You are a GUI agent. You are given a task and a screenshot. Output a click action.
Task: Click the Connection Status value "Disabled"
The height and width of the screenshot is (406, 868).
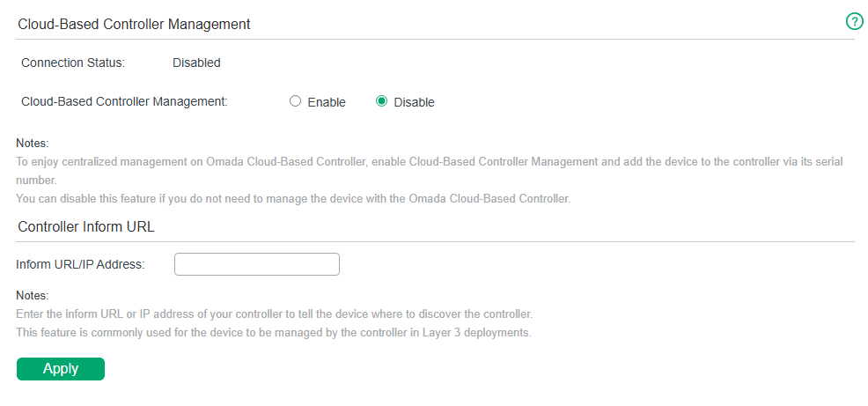coord(196,63)
